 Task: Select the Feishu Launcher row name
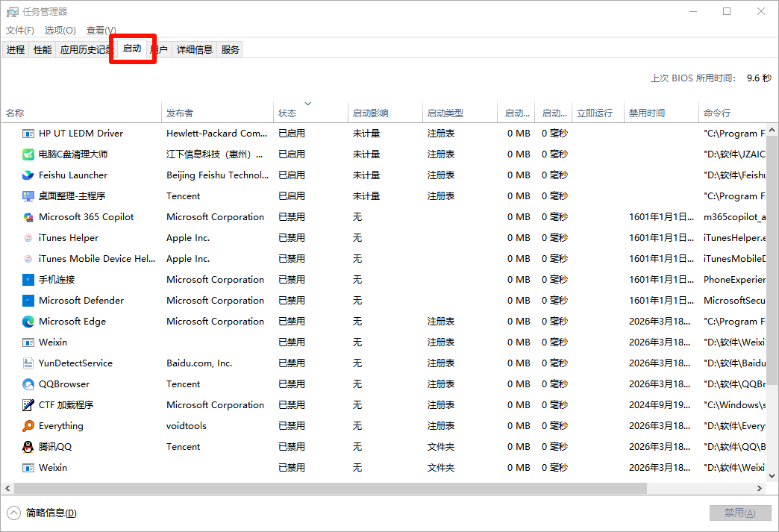73,175
